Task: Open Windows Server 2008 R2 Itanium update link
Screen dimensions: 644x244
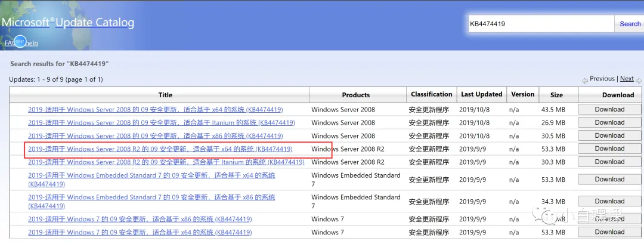Action: click(x=166, y=162)
